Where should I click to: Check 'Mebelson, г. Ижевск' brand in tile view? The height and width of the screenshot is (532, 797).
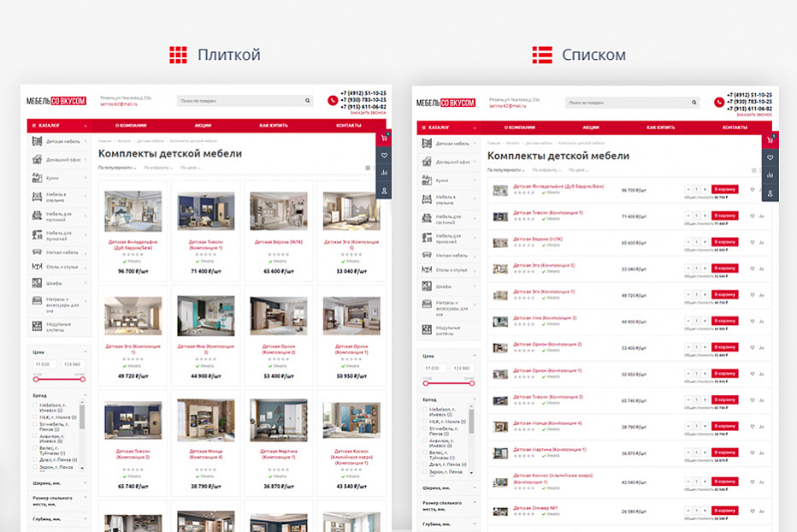(x=36, y=405)
